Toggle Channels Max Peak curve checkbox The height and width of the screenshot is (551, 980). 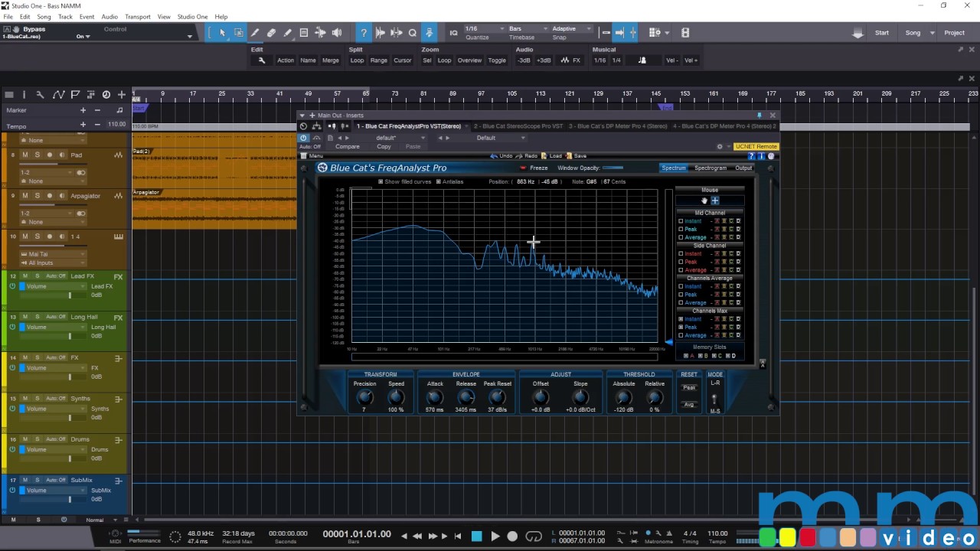(x=681, y=328)
